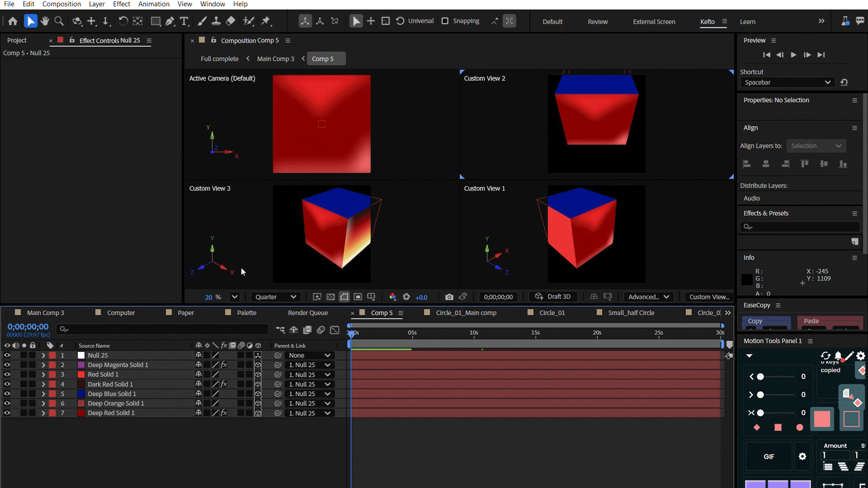Switch to the Render Queue tab

coord(308,313)
